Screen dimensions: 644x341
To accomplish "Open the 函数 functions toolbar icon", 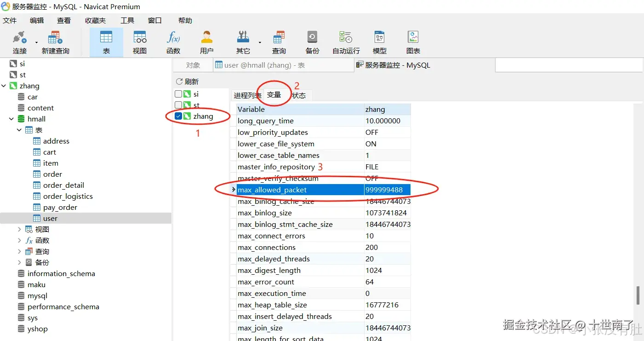I will 173,42.
